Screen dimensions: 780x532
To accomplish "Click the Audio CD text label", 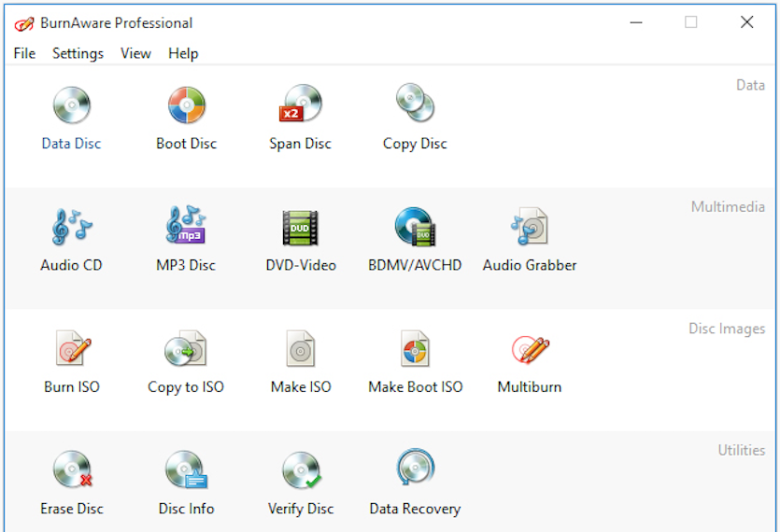I will 71,265.
